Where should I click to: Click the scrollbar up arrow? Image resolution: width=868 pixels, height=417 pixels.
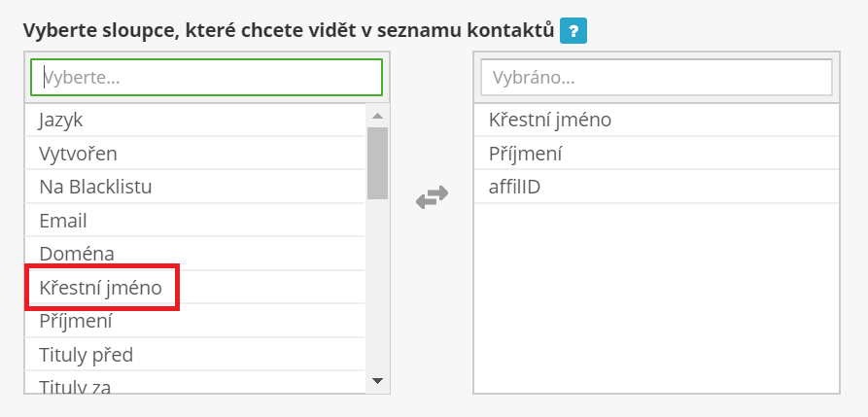pyautogui.click(x=378, y=116)
